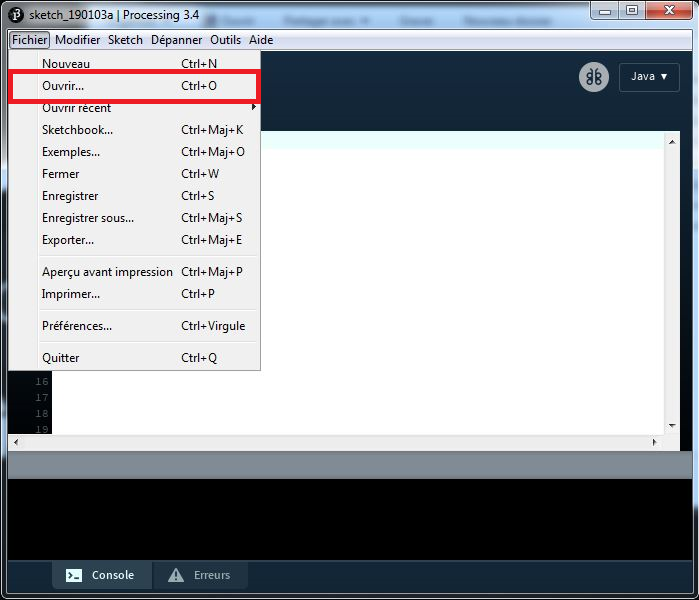Click the horizontal scrollbar left arrow
Viewport: 699px width, 600px height.
click(x=16, y=442)
